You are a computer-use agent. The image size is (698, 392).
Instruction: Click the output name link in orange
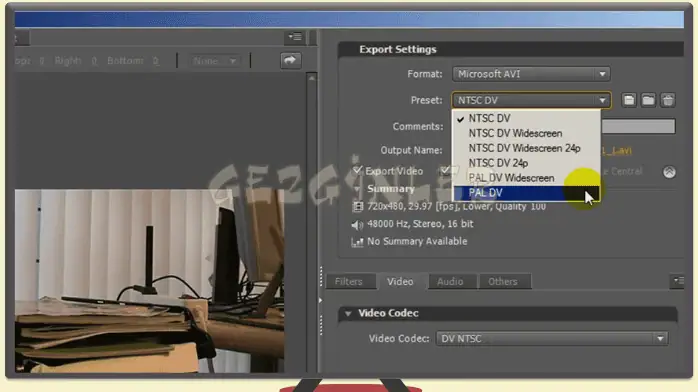pyautogui.click(x=617, y=151)
